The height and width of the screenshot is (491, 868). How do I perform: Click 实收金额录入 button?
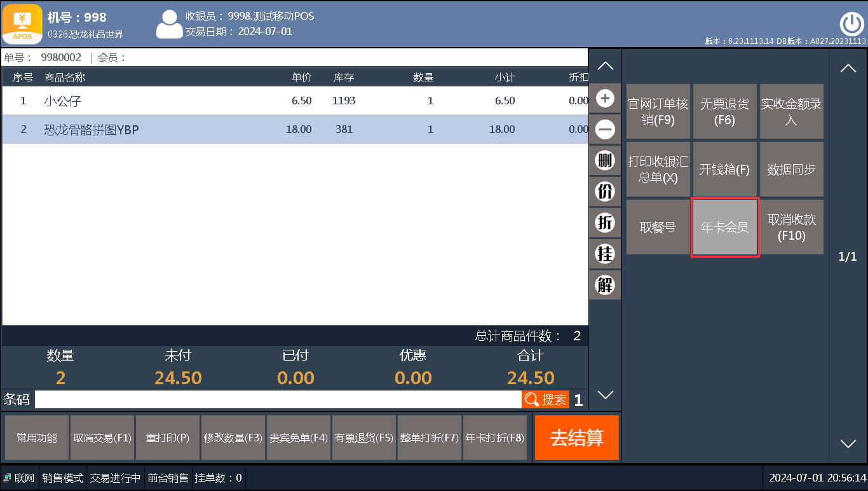tap(792, 111)
